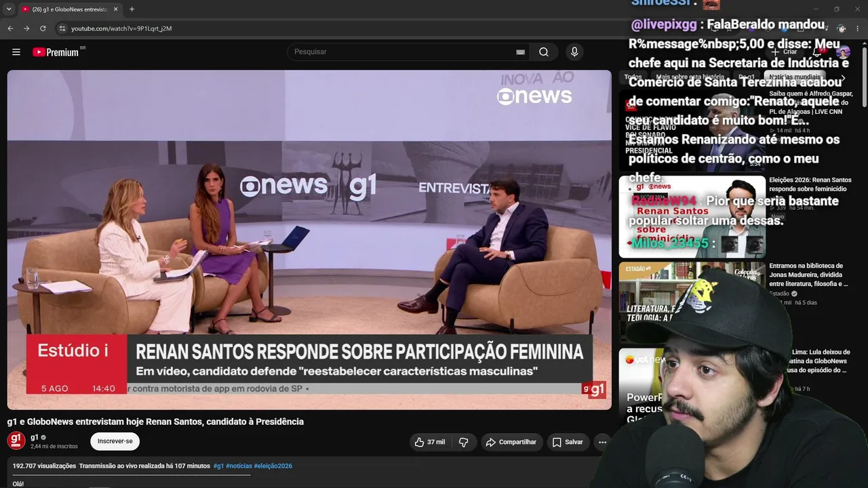The width and height of the screenshot is (868, 488).
Task: Open the YouTube guide hamburger menu
Action: [16, 52]
